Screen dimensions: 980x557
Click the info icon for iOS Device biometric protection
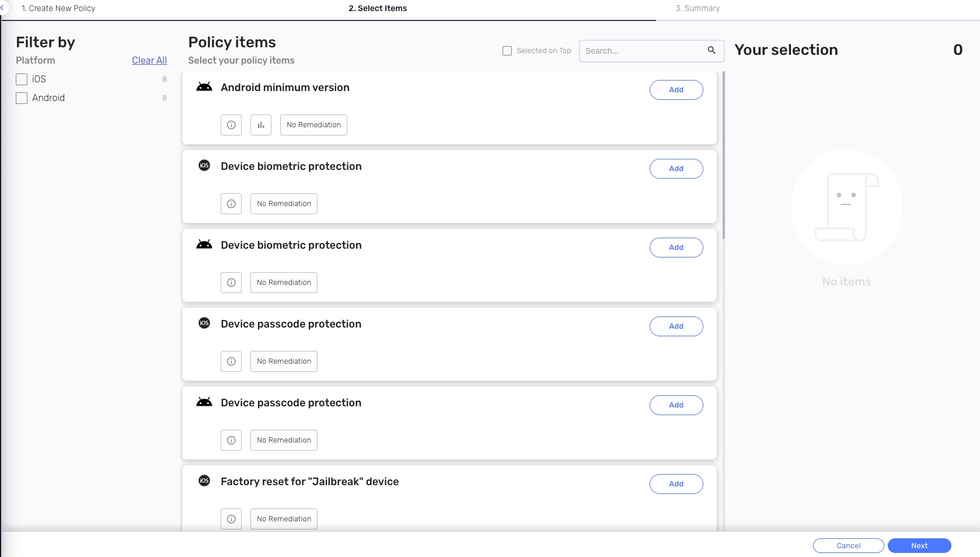tap(231, 204)
